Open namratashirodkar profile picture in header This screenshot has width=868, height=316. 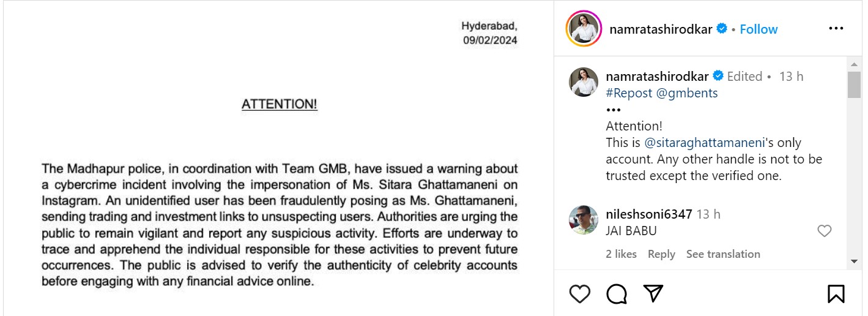coord(583,29)
